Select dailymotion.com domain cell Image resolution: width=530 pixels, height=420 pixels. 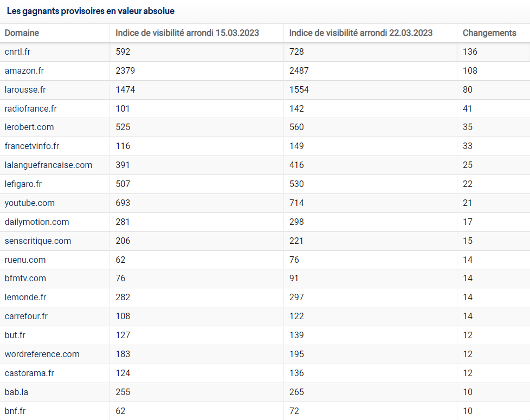(x=36, y=222)
